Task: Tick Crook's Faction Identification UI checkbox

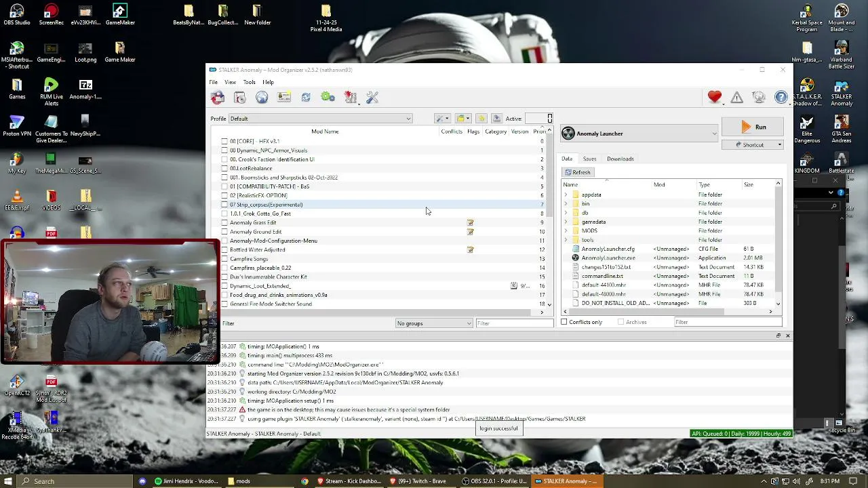Action: click(x=224, y=159)
